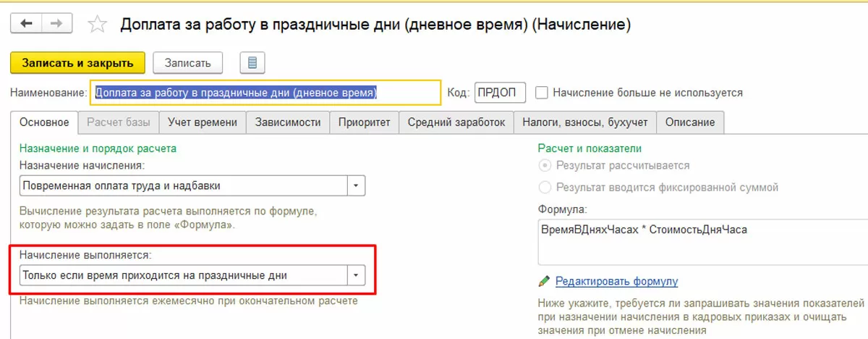Image resolution: width=868 pixels, height=339 pixels.
Task: Switch to the 'Учет времени' tab
Action: 202,122
